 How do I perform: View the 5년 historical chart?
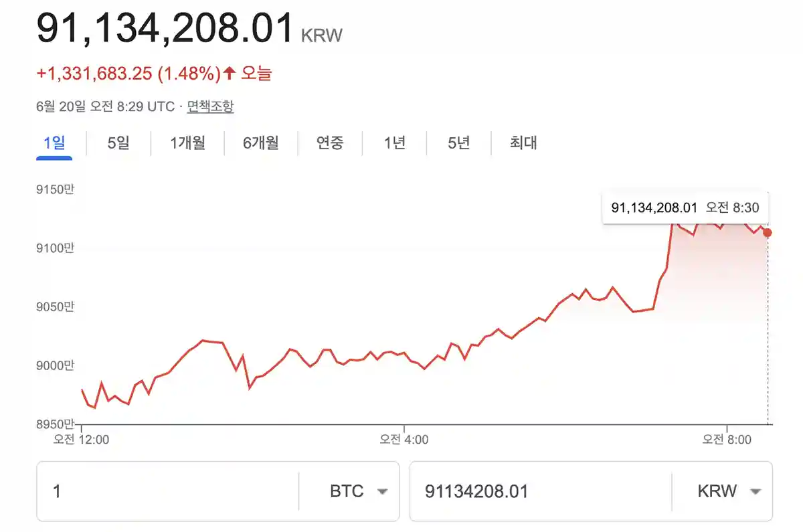[x=457, y=143]
